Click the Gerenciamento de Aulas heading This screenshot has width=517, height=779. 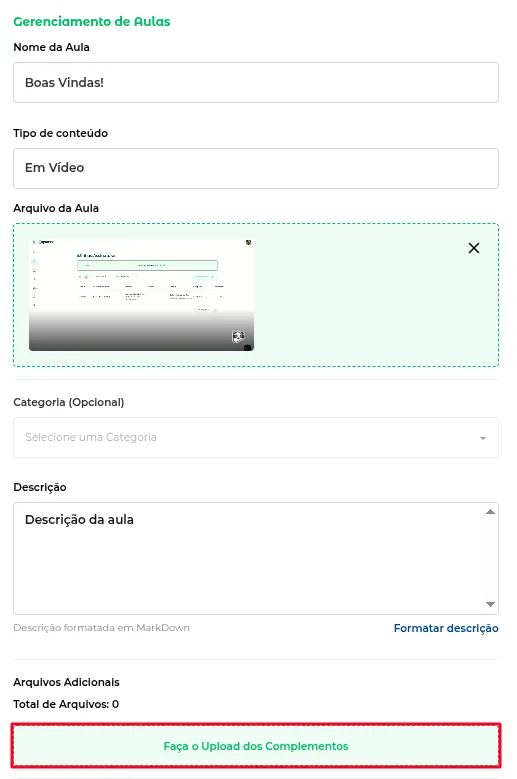point(92,21)
